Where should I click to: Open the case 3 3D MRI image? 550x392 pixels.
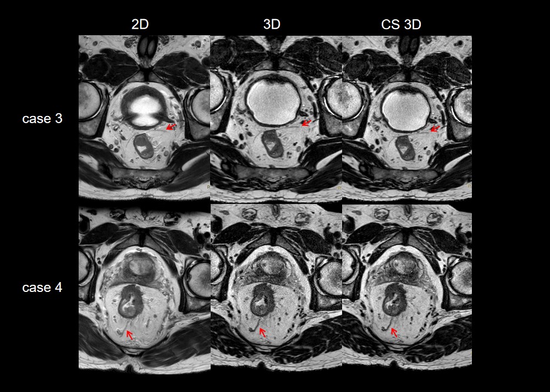(276, 117)
